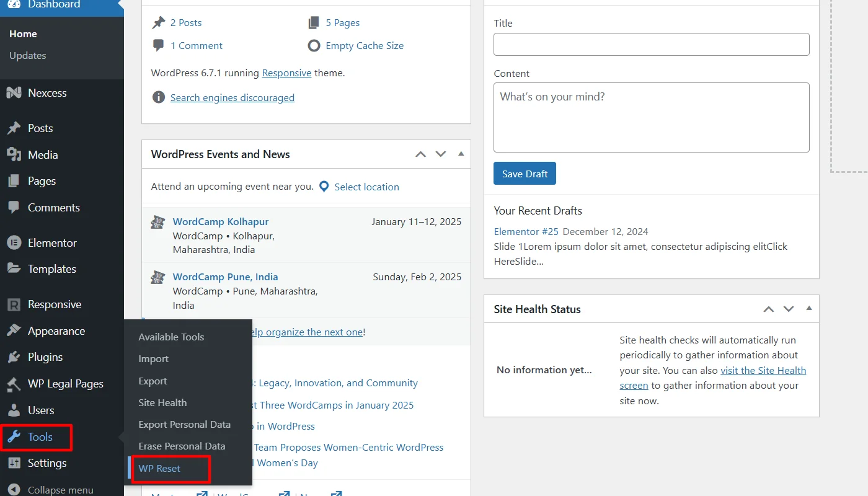The height and width of the screenshot is (496, 868).
Task: Click the Tools wrench icon
Action: (14, 437)
